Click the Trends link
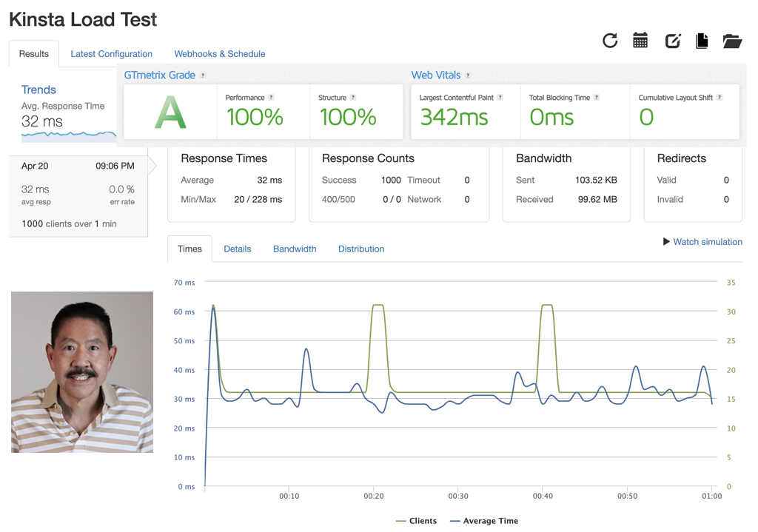Image resolution: width=758 pixels, height=532 pixels. pyautogui.click(x=38, y=90)
